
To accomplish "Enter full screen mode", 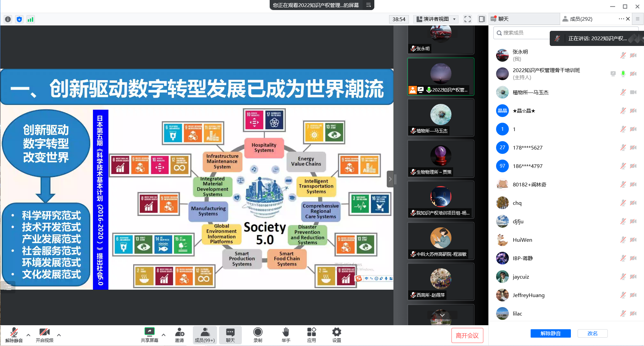I will pos(467,19).
